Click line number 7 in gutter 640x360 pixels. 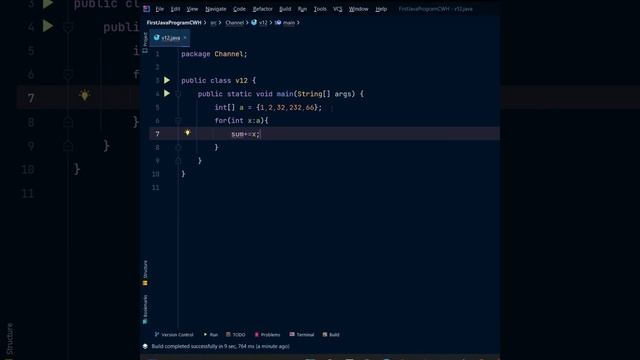coord(158,134)
